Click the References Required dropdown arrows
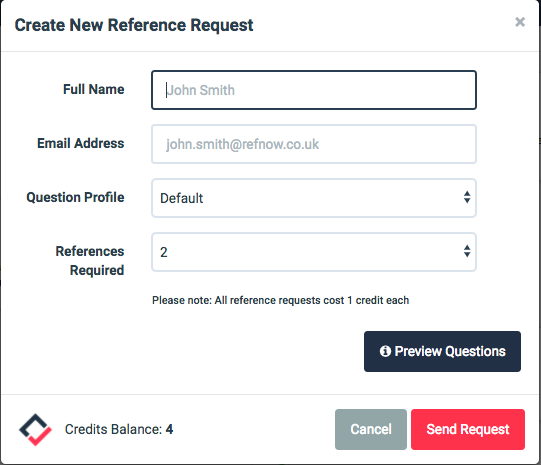The width and height of the screenshot is (541, 465). click(x=467, y=251)
